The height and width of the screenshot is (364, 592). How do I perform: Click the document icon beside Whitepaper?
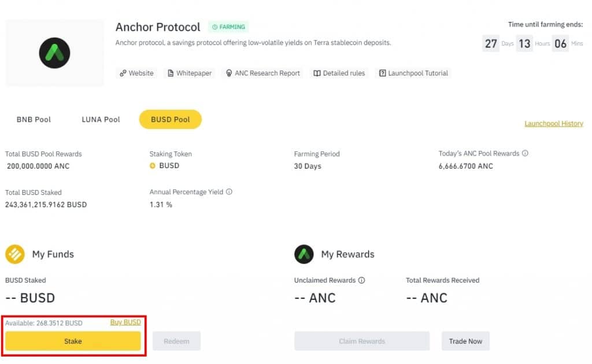[171, 73]
